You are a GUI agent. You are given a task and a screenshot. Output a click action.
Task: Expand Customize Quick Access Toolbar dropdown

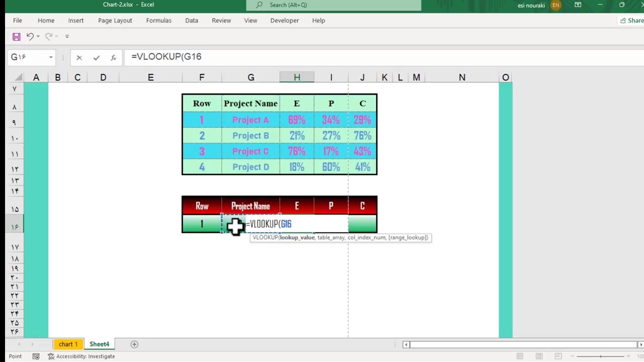[x=67, y=36]
